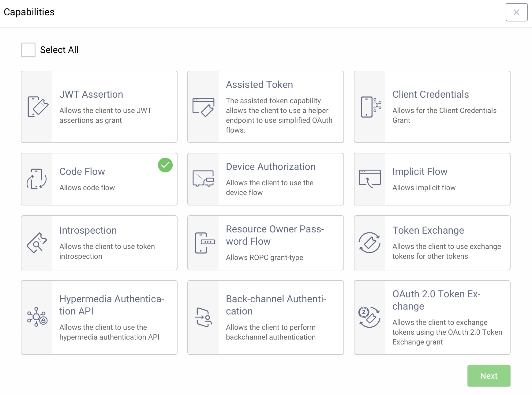Click the Token Exchange description text
The width and height of the screenshot is (532, 395).
[x=446, y=251]
